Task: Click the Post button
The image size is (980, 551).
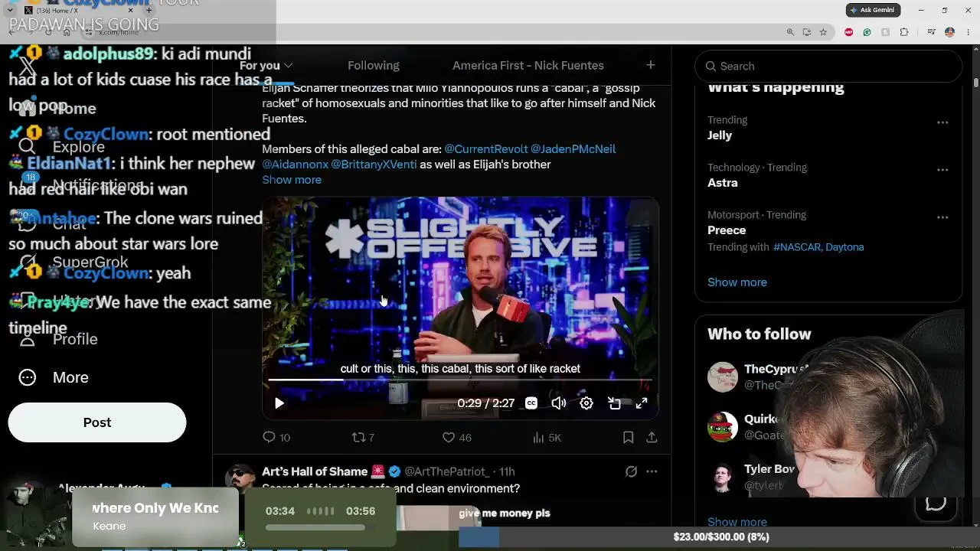Action: 97,422
